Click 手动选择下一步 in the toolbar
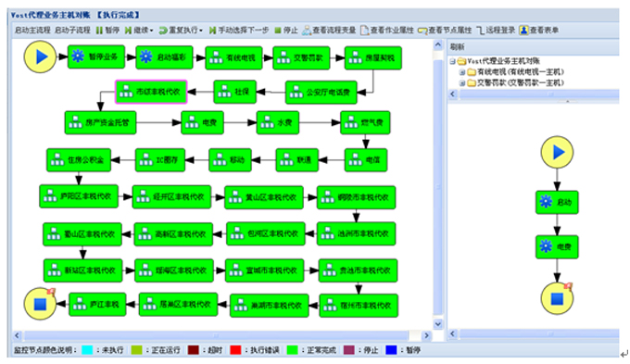Screen dimensions: 630x364 [x=239, y=31]
